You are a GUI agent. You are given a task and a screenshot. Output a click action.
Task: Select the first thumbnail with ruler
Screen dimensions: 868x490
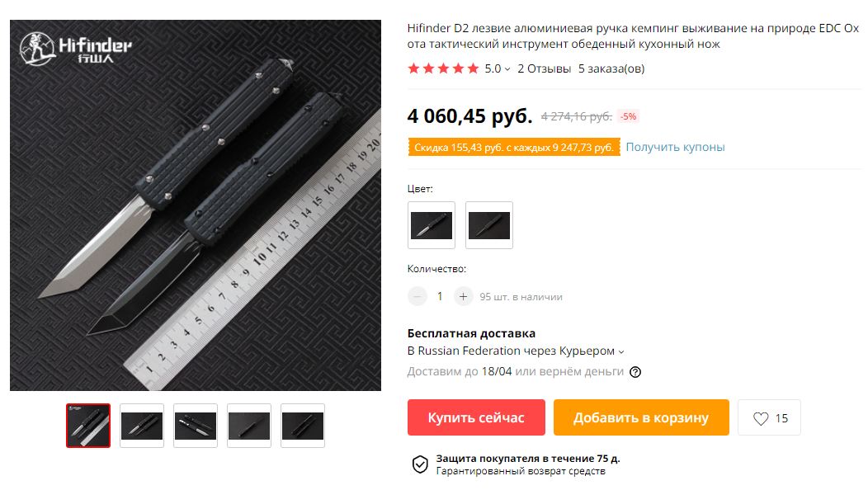pyautogui.click(x=88, y=426)
